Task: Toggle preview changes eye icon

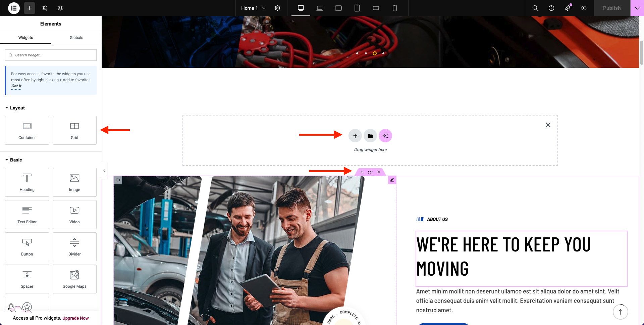Action: coord(583,8)
